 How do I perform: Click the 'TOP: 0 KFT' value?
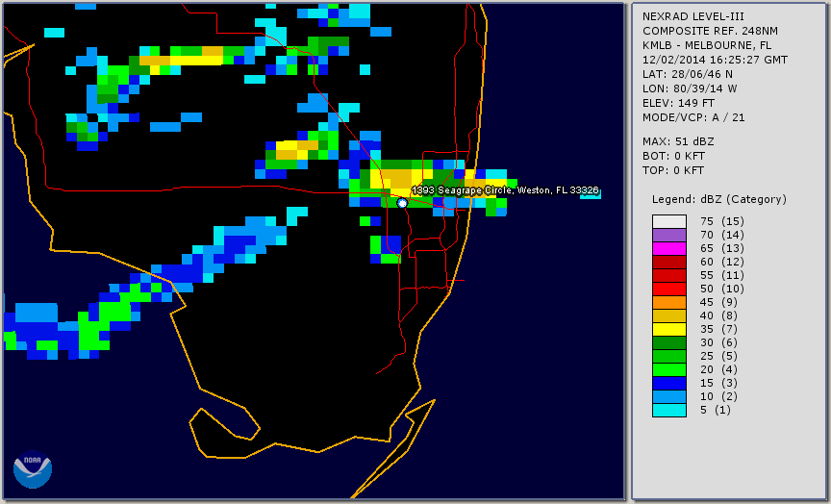(x=673, y=170)
